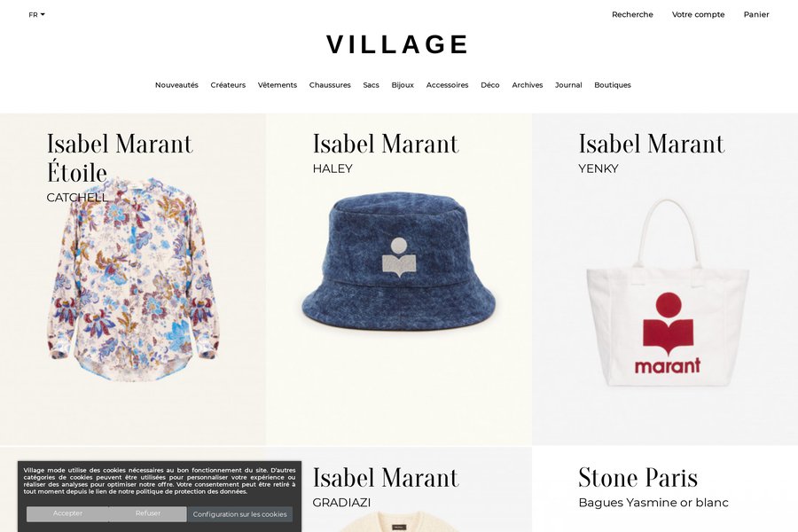
Task: Click the VILLAGE logo
Action: 397,44
